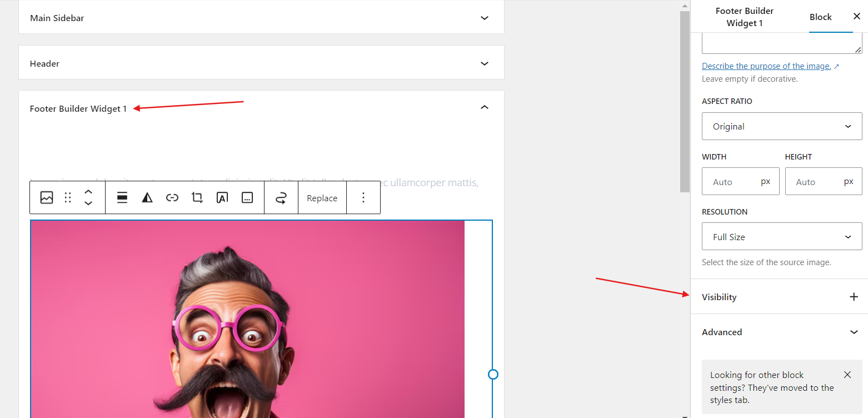Open the block options three-dot menu

[x=363, y=198]
